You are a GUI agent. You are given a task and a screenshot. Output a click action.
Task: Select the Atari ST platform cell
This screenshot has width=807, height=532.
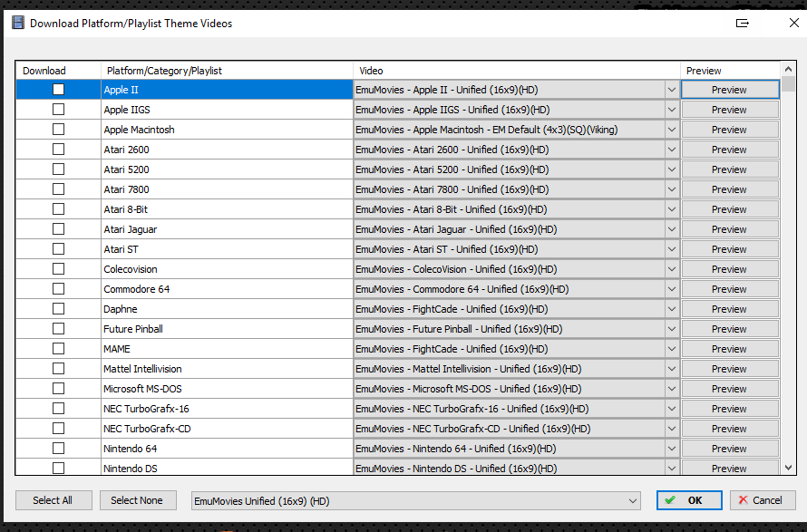(x=227, y=249)
